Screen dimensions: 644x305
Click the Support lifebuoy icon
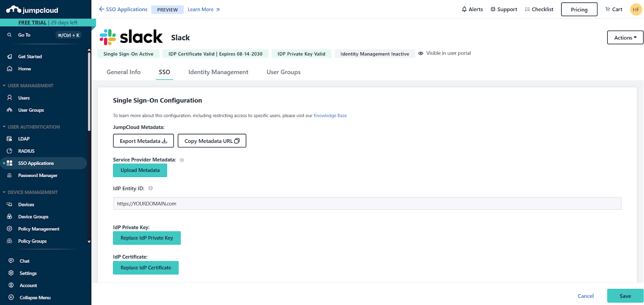coord(493,9)
